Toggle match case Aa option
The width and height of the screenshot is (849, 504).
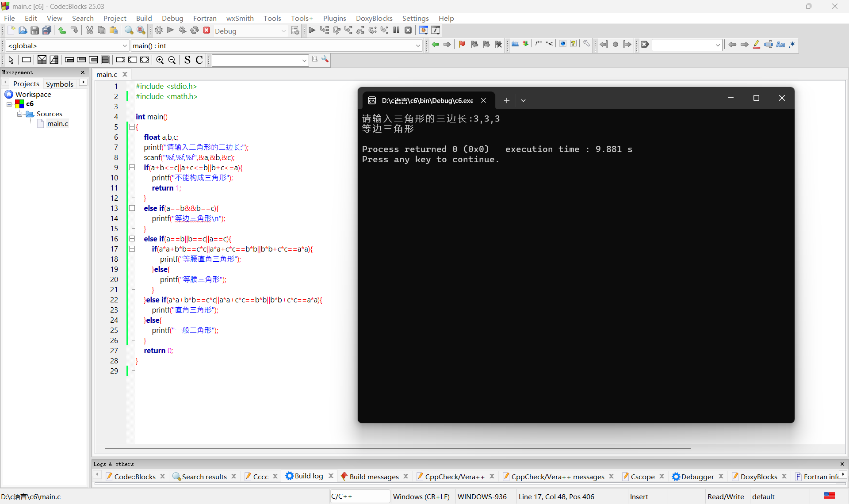coord(780,45)
